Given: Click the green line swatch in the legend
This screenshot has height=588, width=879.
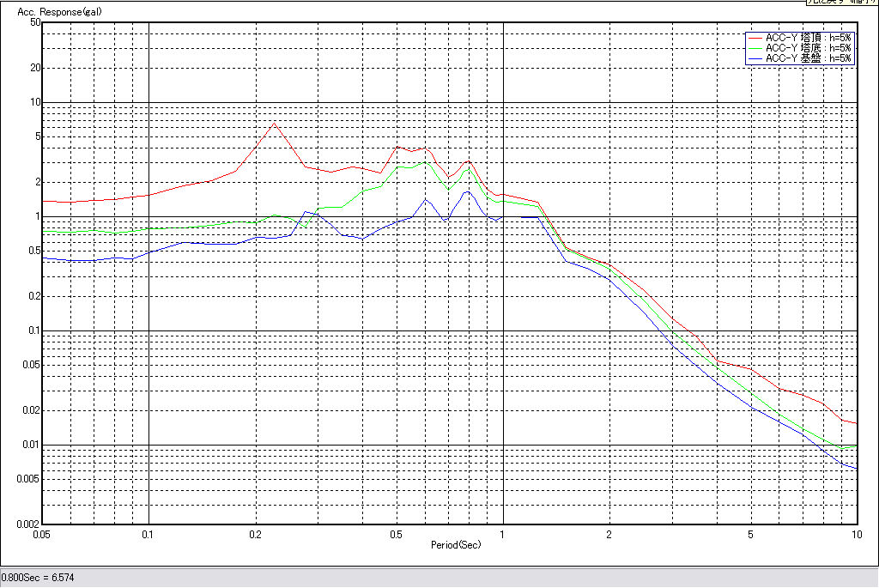Looking at the screenshot, I should [x=755, y=48].
